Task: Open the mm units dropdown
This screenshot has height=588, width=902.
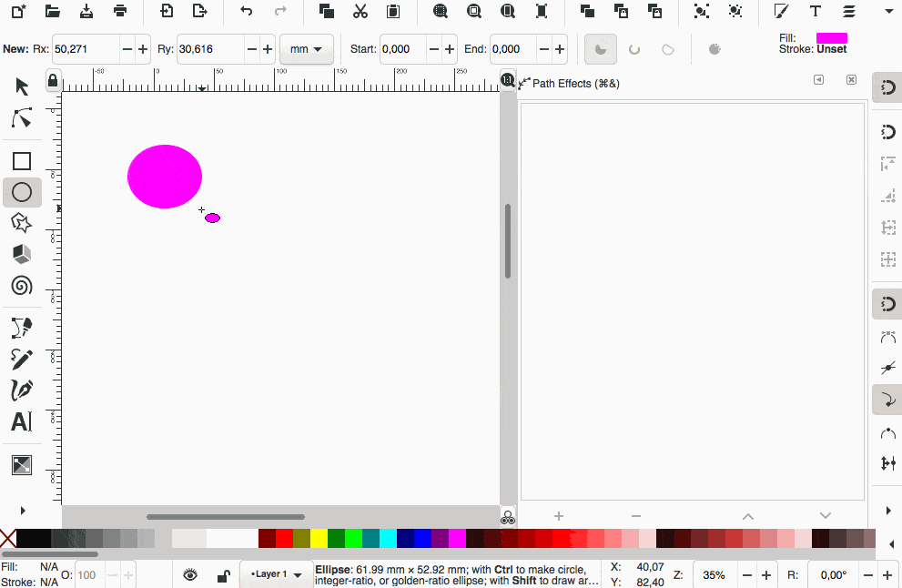Action: click(x=306, y=49)
